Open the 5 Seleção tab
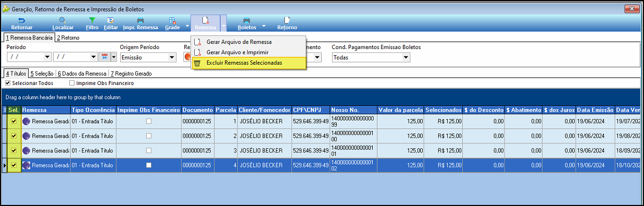The height and width of the screenshot is (206, 644). coord(42,74)
